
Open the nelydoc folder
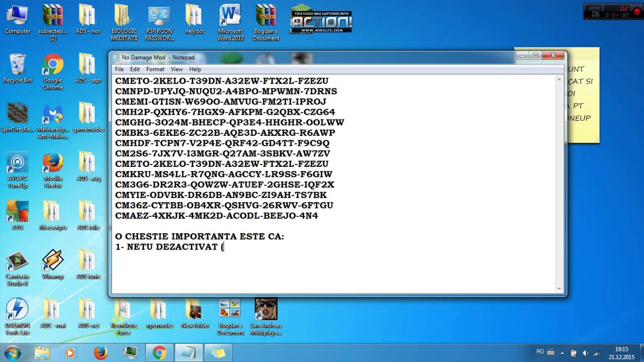point(195,19)
